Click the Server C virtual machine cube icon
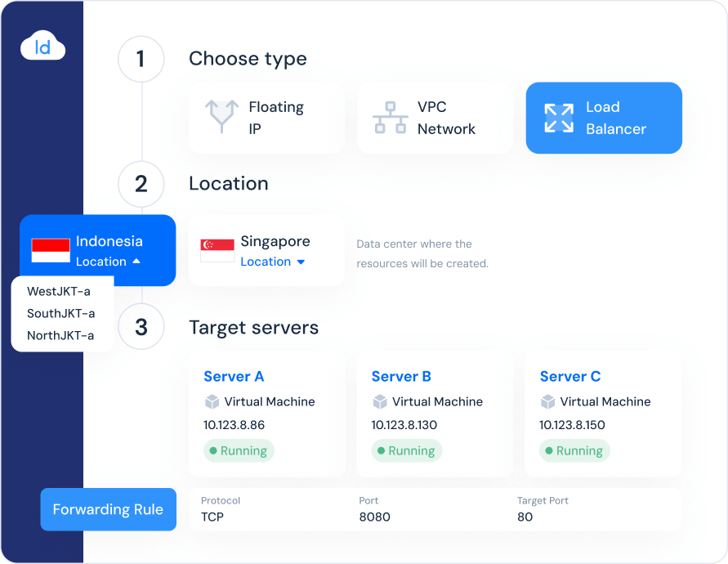Viewport: 728px width, 564px height. (547, 402)
